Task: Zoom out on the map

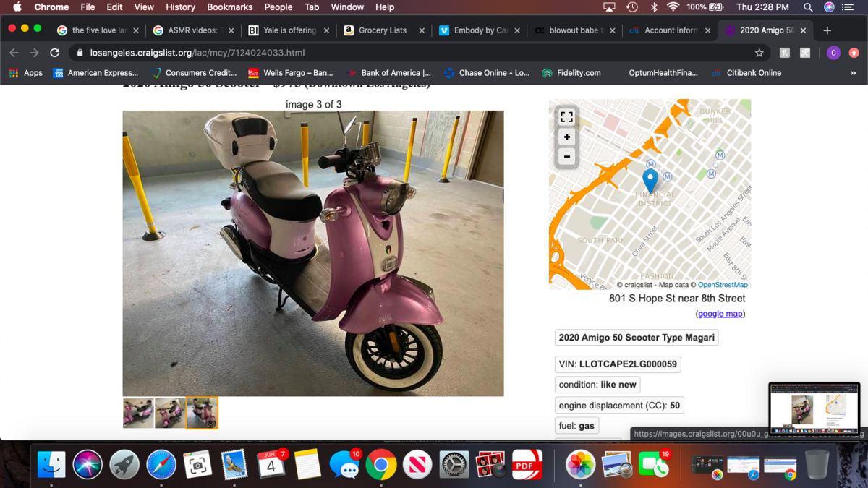Action: 567,156
